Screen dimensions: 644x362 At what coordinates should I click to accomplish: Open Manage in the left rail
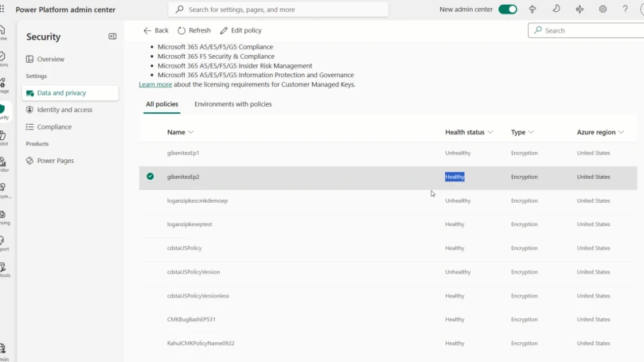point(3,85)
